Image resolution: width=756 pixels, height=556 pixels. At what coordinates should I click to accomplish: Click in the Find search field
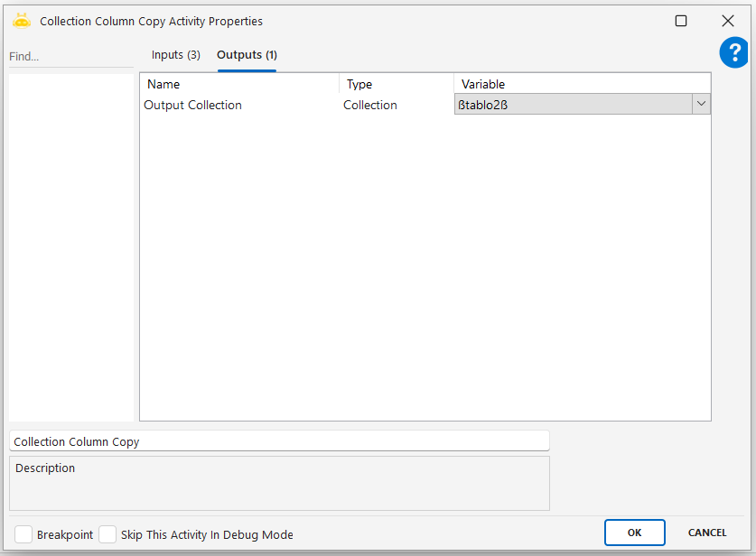coord(70,56)
